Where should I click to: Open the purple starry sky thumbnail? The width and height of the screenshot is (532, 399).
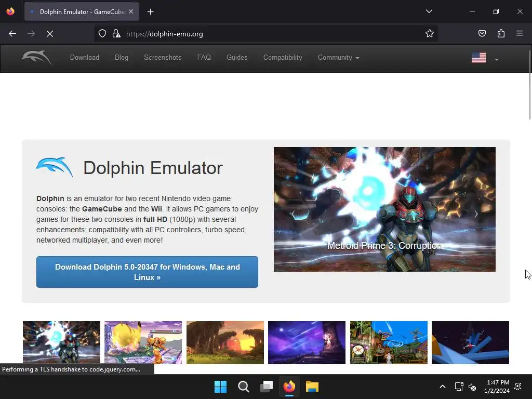(x=307, y=342)
